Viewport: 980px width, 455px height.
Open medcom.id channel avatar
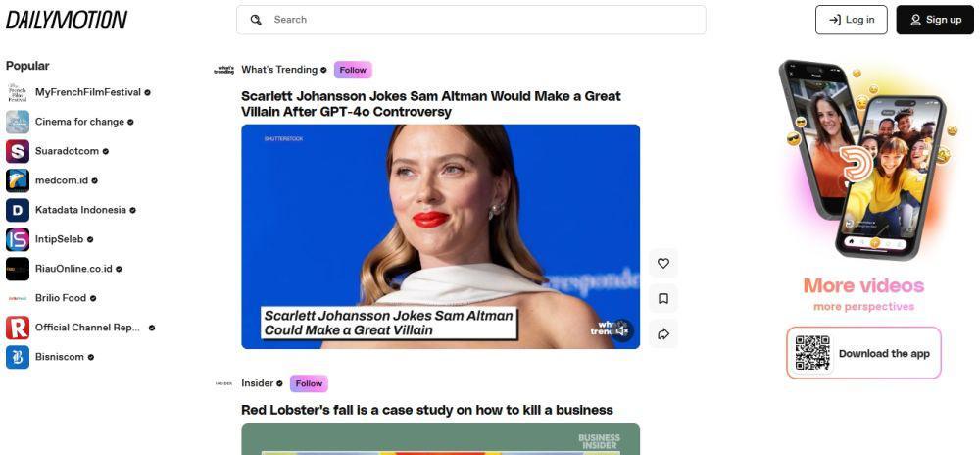pyautogui.click(x=18, y=180)
